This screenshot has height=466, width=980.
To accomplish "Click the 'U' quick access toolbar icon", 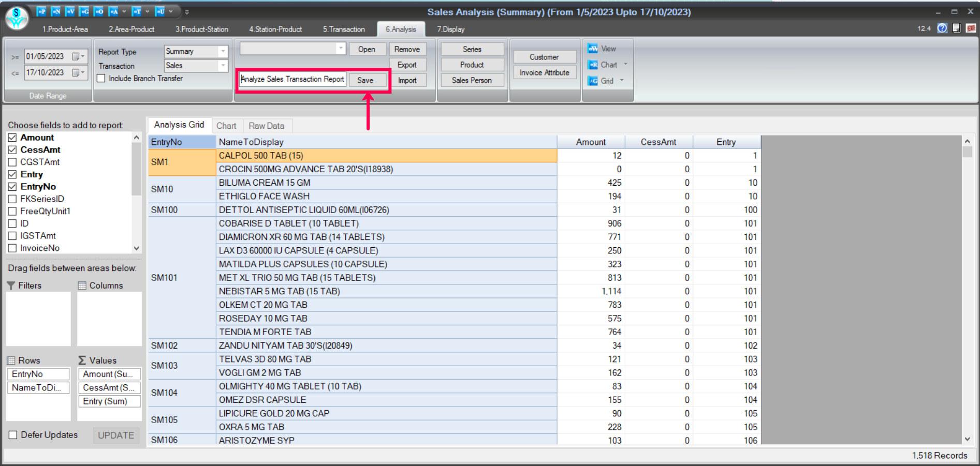I will pyautogui.click(x=160, y=11).
